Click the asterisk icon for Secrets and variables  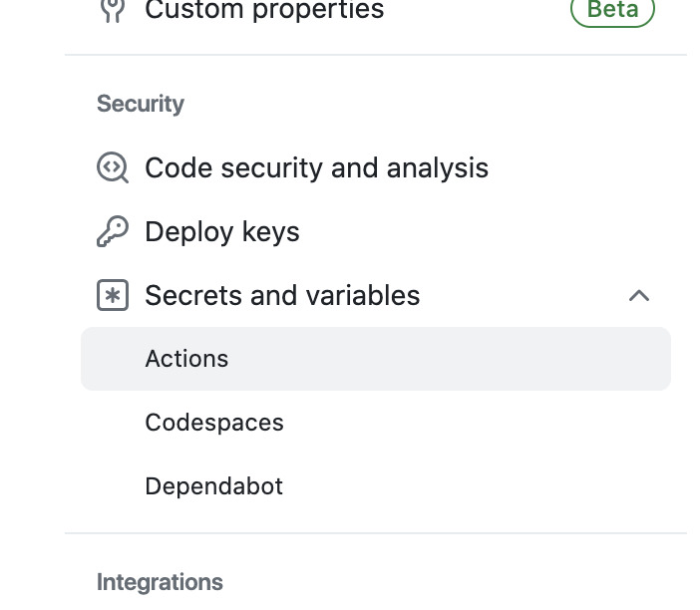tap(113, 296)
